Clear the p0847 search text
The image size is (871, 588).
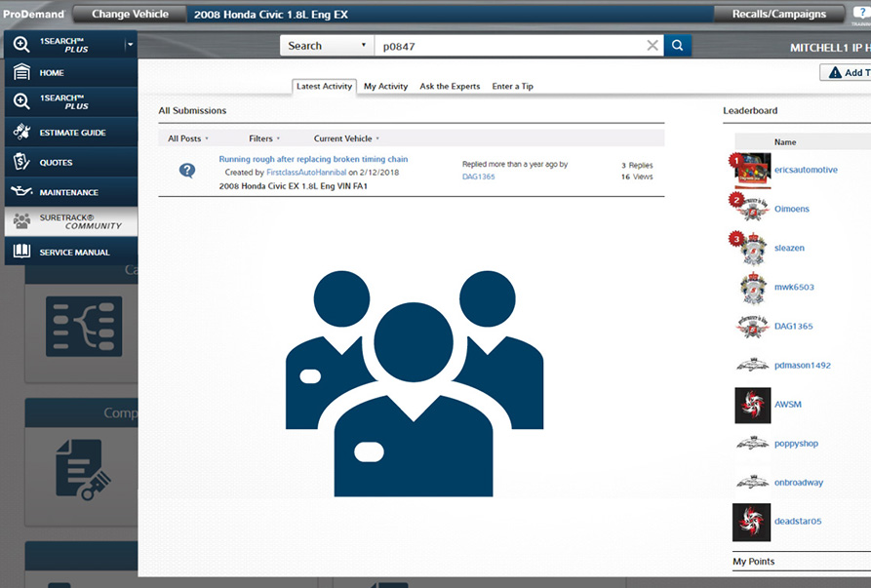pyautogui.click(x=653, y=46)
